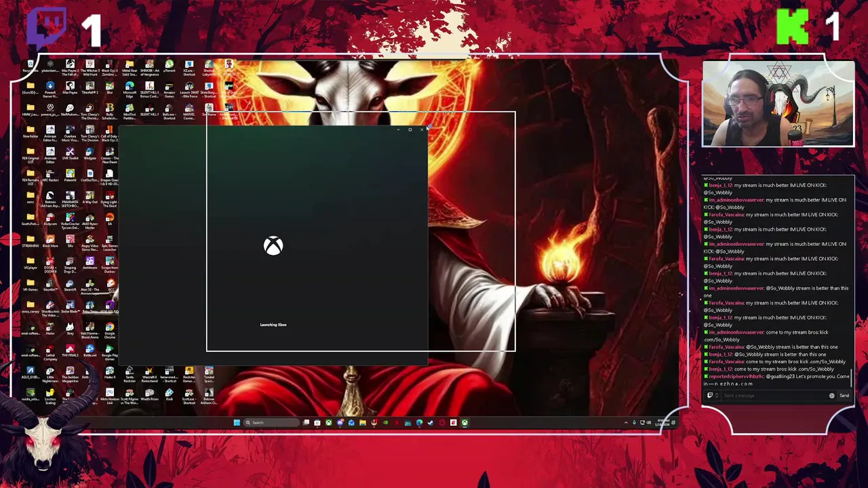
Task: Open the Recycle Bin desktop icon
Action: [x=31, y=65]
